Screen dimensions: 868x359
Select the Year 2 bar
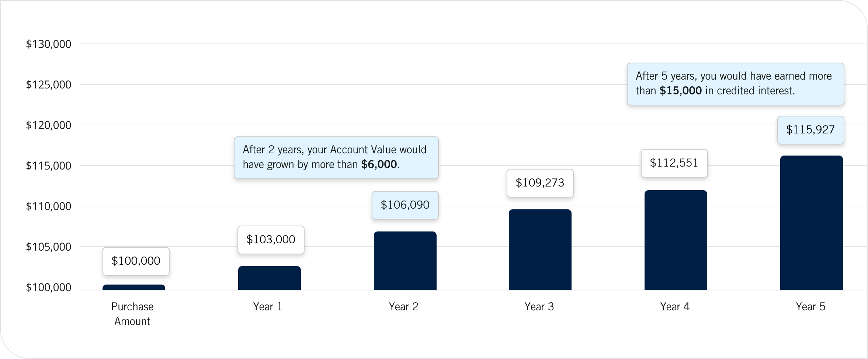point(405,261)
